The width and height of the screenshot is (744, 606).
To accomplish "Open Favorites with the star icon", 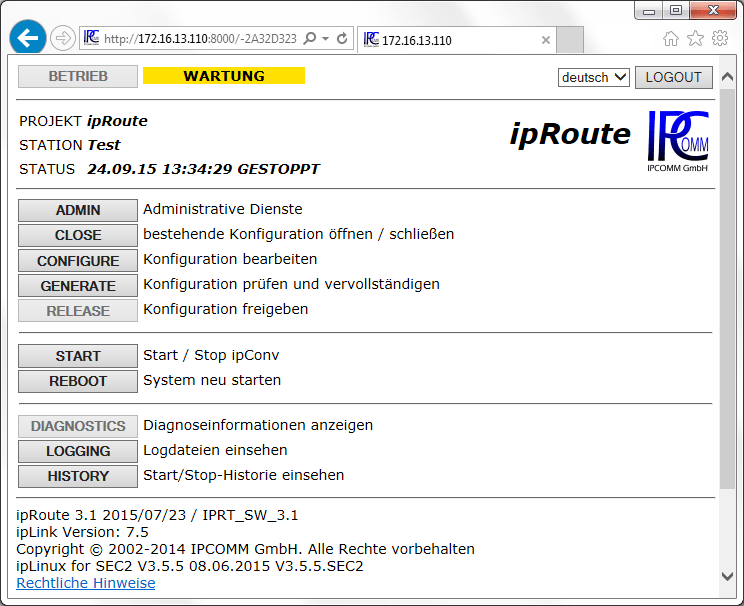I will point(695,38).
